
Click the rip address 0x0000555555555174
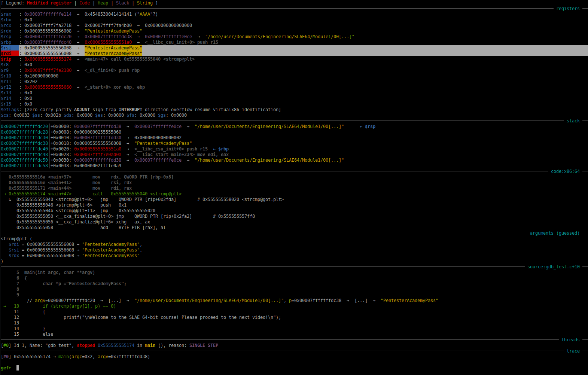pyautogui.click(x=48, y=59)
